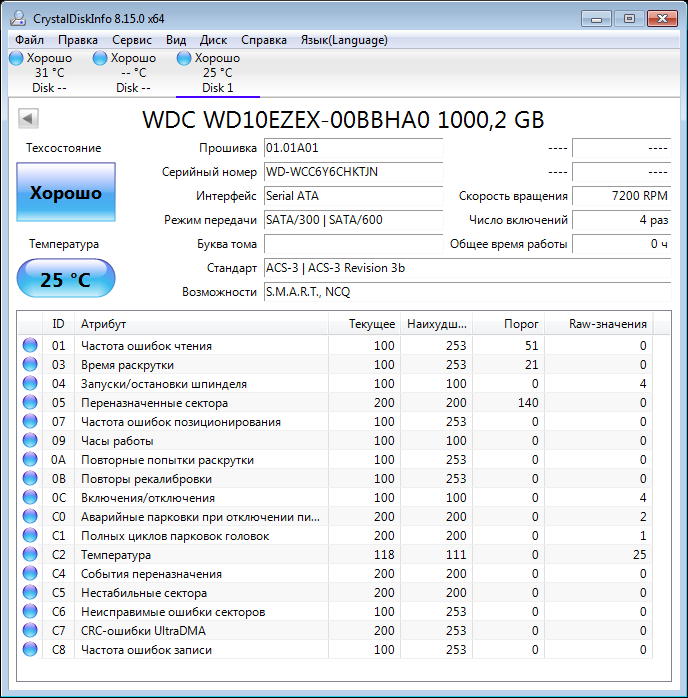Click status orb for attribute 03 Время раскрутки
The width and height of the screenshot is (688, 698).
coord(30,365)
